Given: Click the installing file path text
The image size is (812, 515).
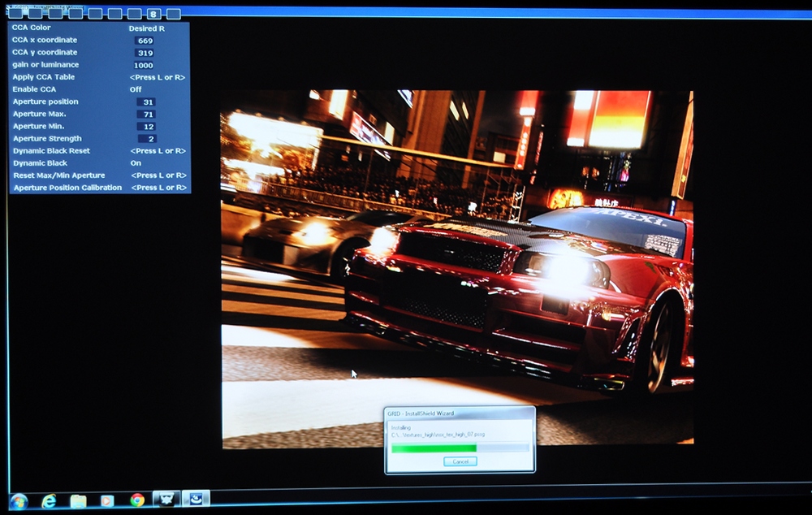Looking at the screenshot, I should point(438,435).
